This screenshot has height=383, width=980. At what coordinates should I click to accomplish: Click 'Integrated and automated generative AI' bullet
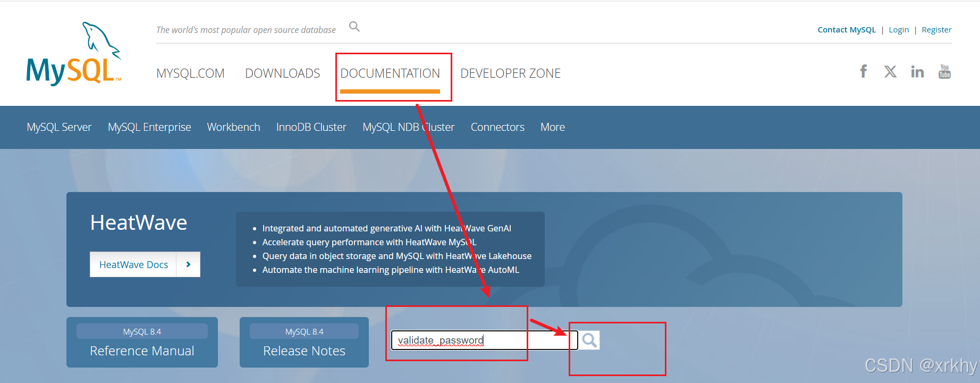point(386,228)
